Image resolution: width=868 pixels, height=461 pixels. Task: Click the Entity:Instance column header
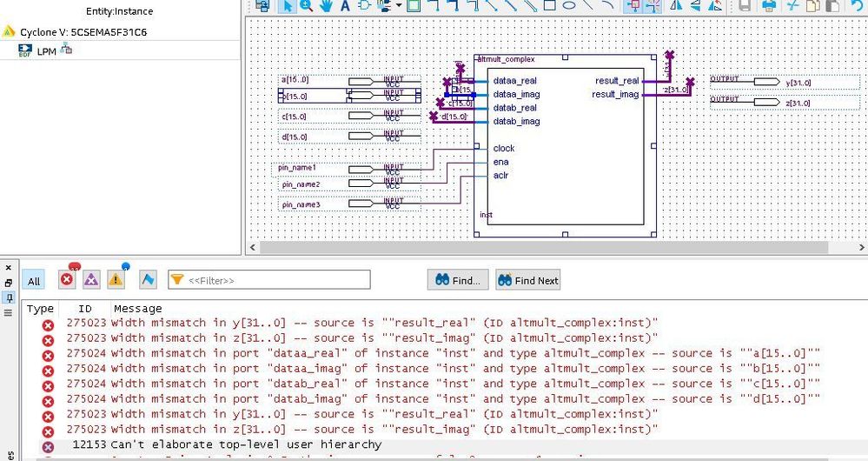(120, 11)
